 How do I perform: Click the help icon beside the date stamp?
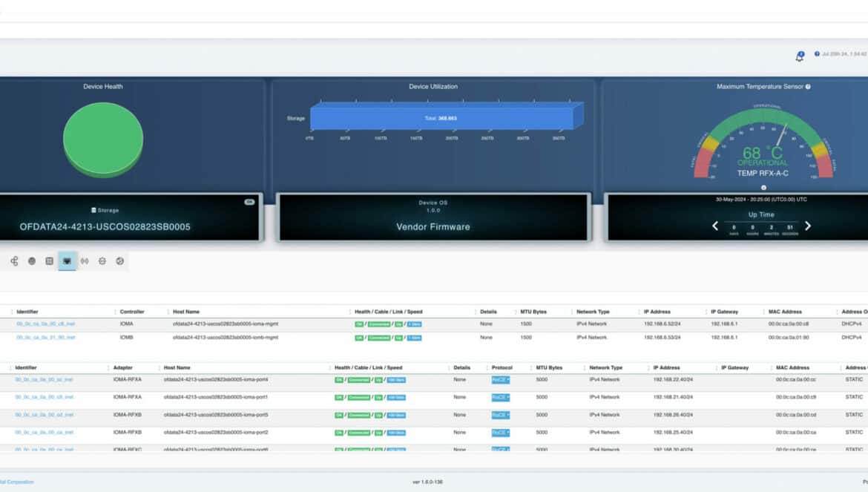tap(817, 54)
